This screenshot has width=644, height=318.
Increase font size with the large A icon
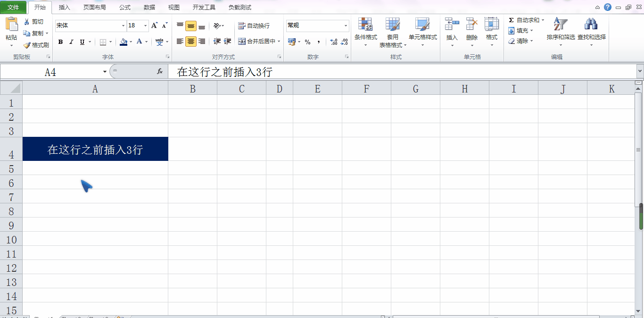pos(154,25)
